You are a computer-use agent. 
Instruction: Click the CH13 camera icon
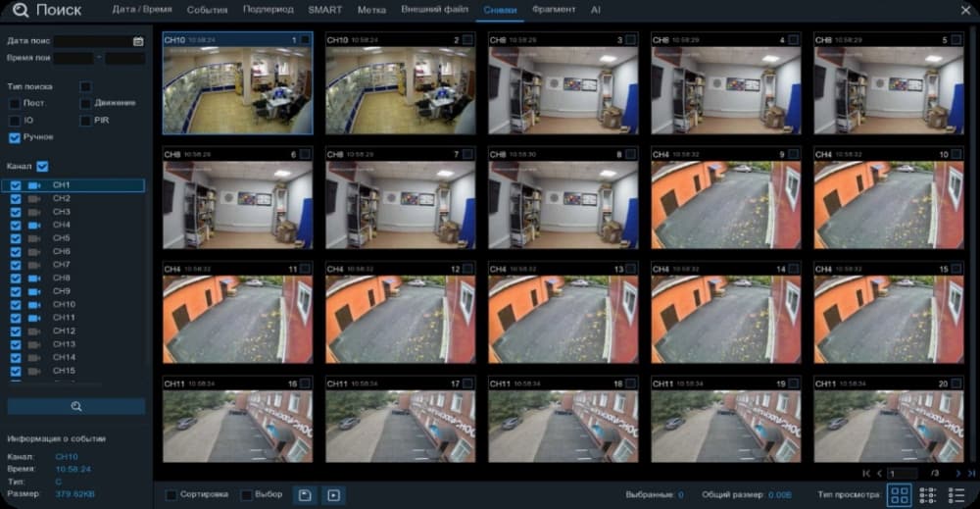coord(34,344)
